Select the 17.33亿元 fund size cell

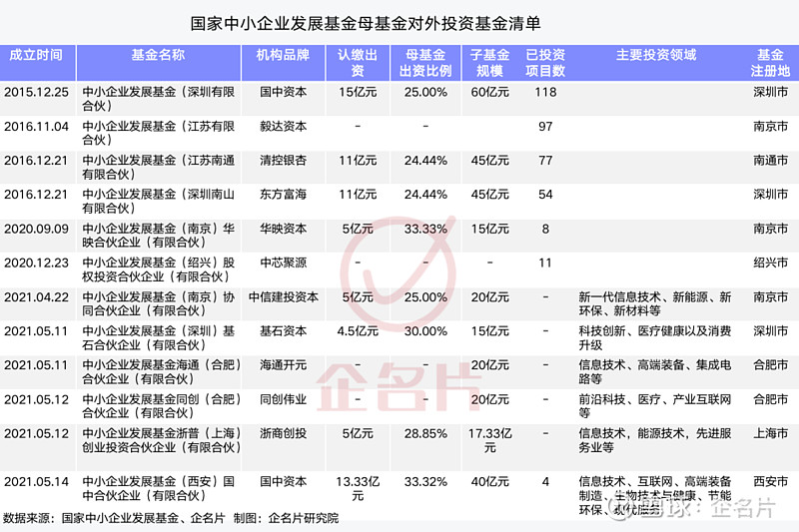pyautogui.click(x=489, y=440)
